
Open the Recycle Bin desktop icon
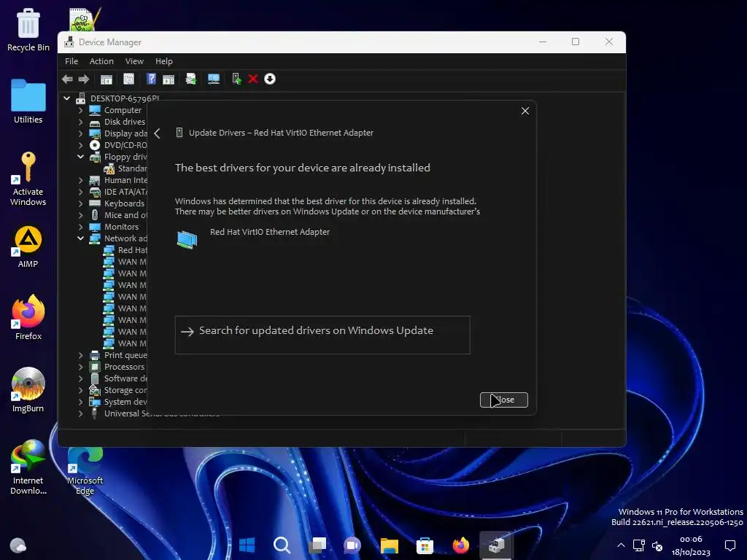(28, 29)
